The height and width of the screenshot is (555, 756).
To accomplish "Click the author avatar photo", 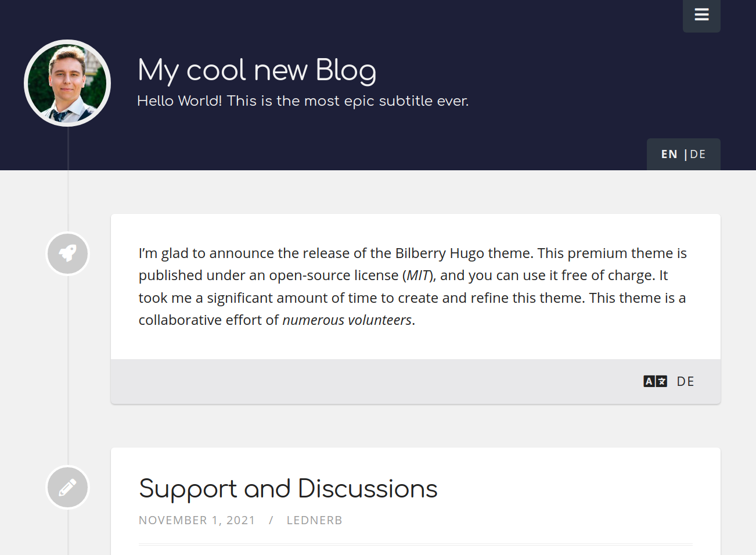I will click(x=67, y=83).
